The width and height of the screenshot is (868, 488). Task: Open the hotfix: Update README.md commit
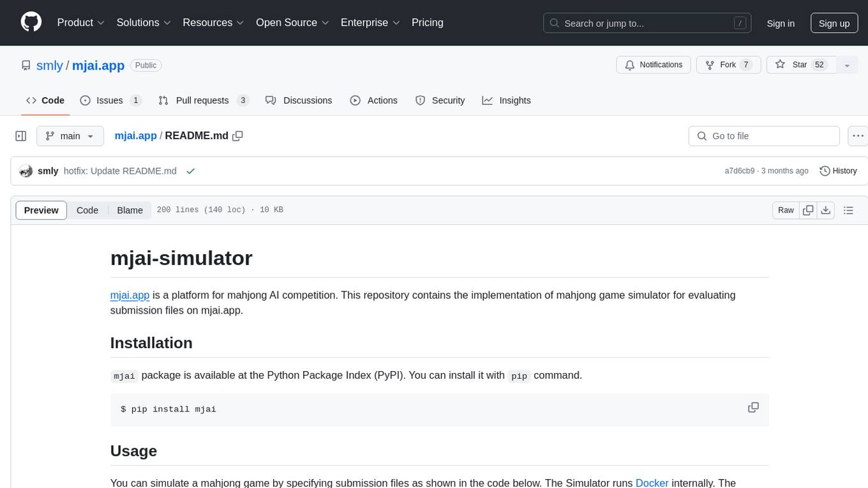pyautogui.click(x=121, y=171)
